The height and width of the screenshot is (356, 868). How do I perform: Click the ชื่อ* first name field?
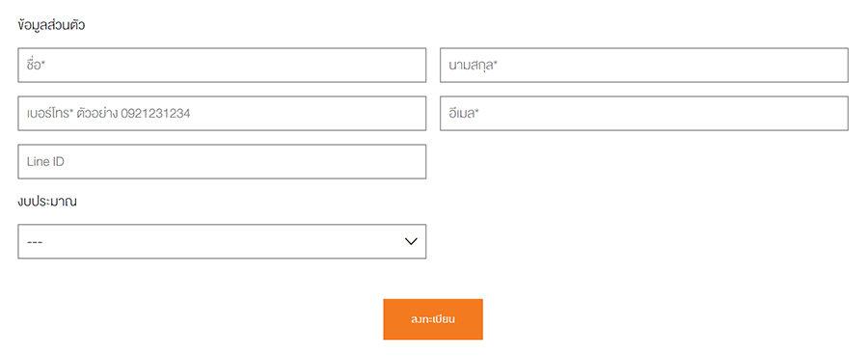click(222, 66)
